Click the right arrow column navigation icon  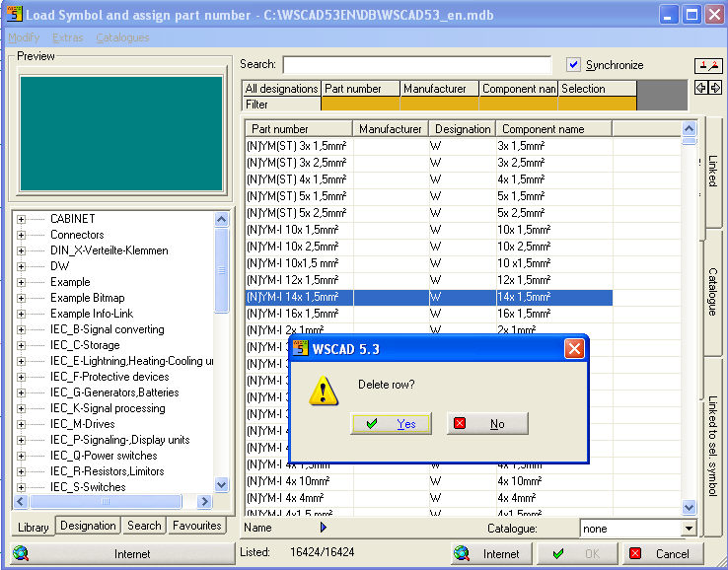[x=715, y=87]
